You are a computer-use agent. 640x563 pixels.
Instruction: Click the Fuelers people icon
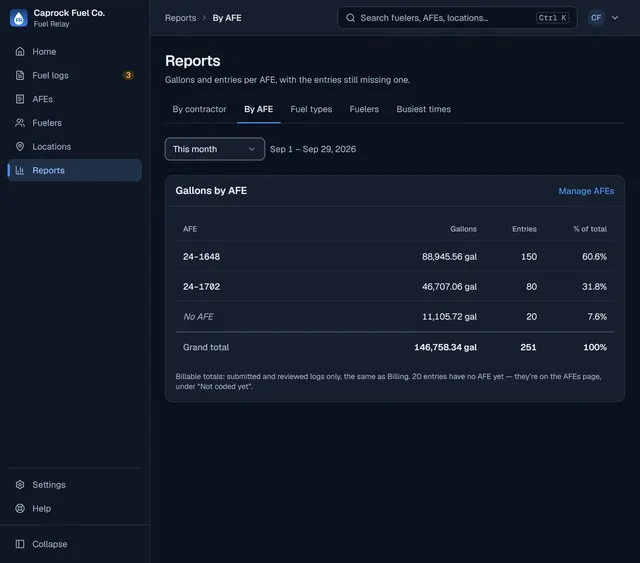(20, 122)
